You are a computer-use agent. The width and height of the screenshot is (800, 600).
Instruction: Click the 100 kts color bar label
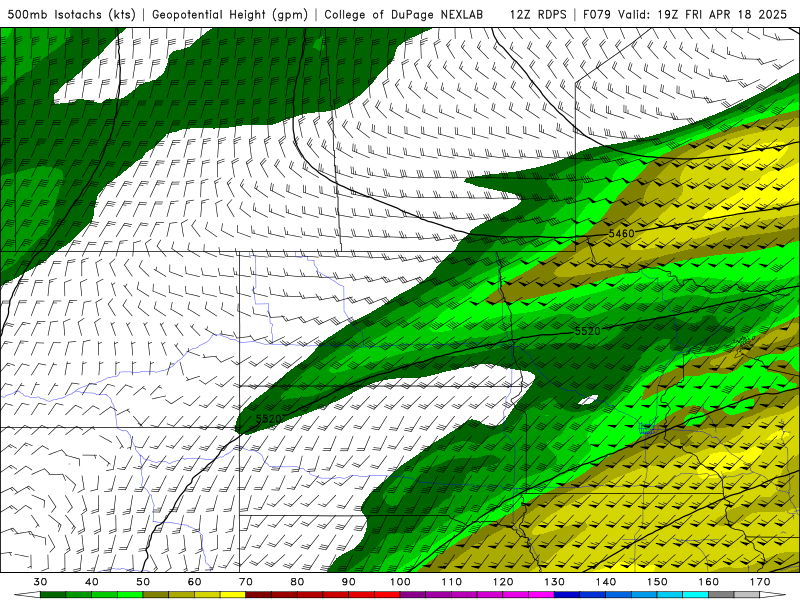click(401, 582)
